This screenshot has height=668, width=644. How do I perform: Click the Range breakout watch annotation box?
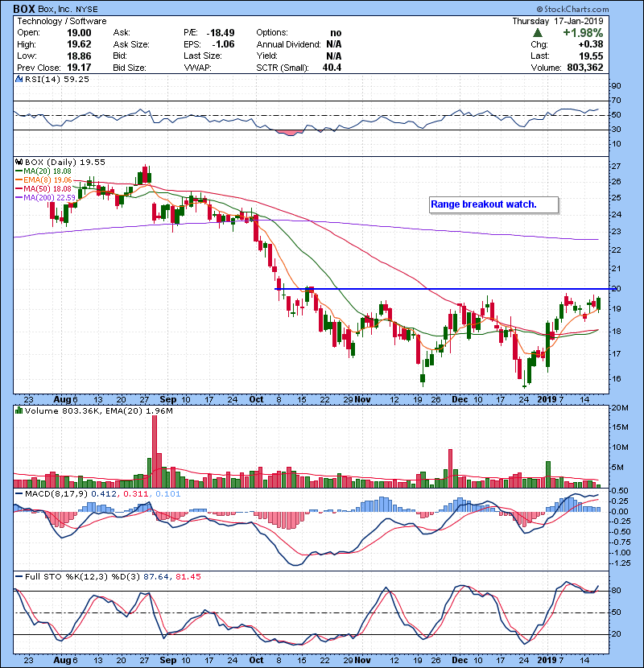click(494, 204)
